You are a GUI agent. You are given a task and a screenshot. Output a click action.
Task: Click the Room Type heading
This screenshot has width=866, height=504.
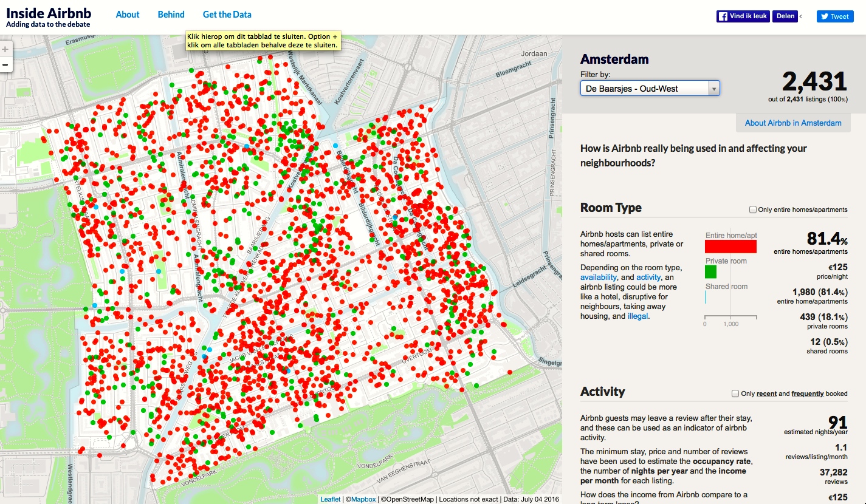[x=611, y=208]
